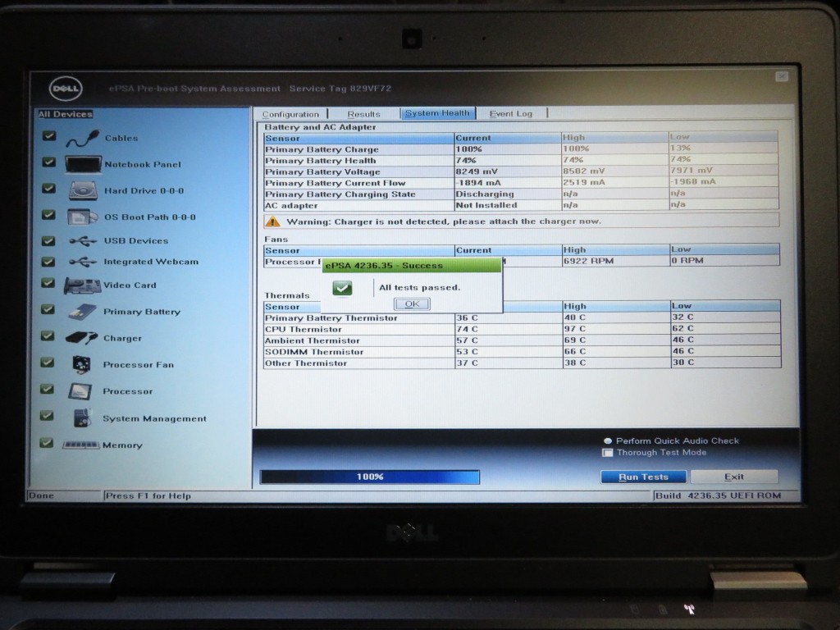This screenshot has height=630, width=840.
Task: Uncheck the Charger device checkbox
Action: 48,336
